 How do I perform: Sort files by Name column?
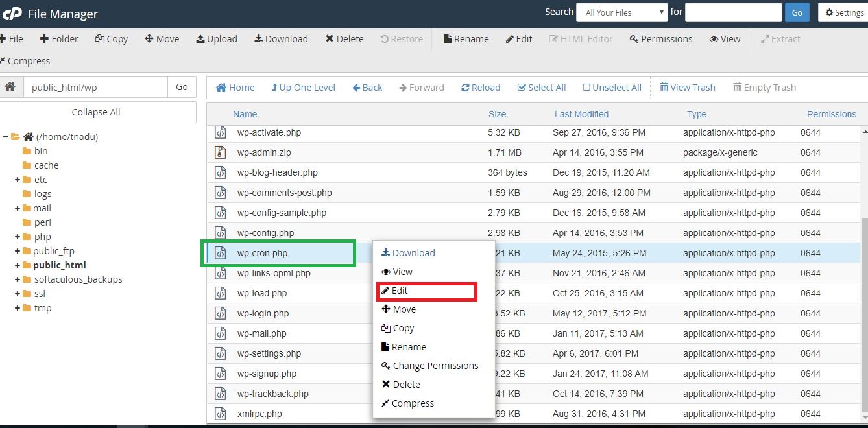point(245,114)
